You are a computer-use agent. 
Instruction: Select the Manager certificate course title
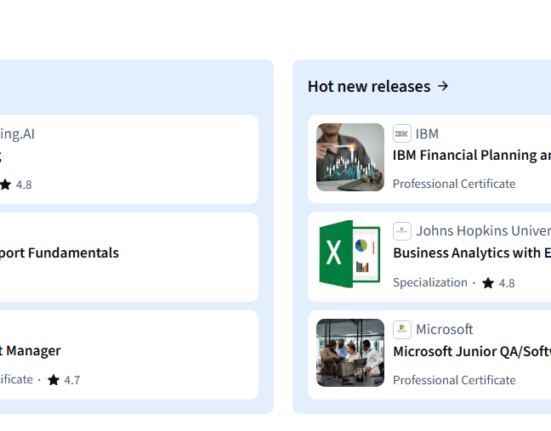(x=30, y=351)
